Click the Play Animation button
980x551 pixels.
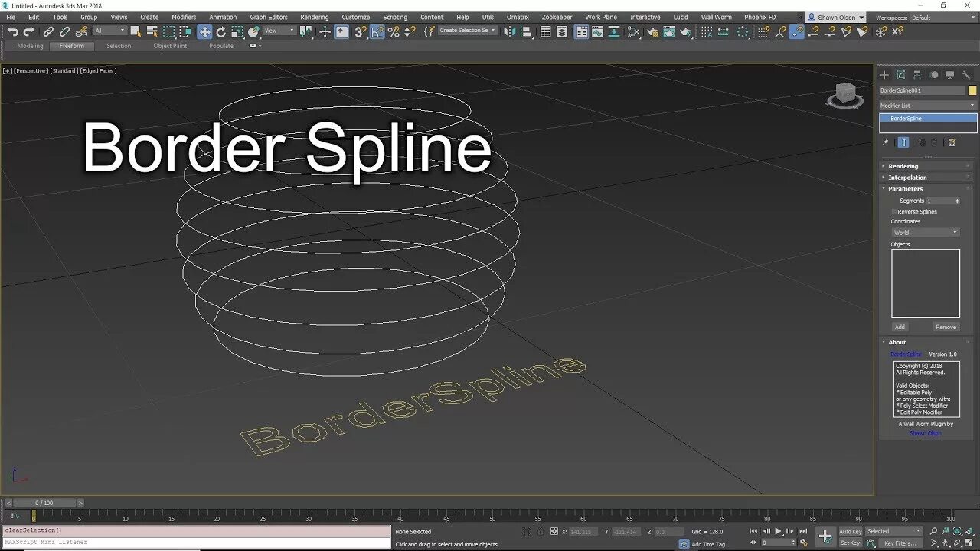(778, 531)
